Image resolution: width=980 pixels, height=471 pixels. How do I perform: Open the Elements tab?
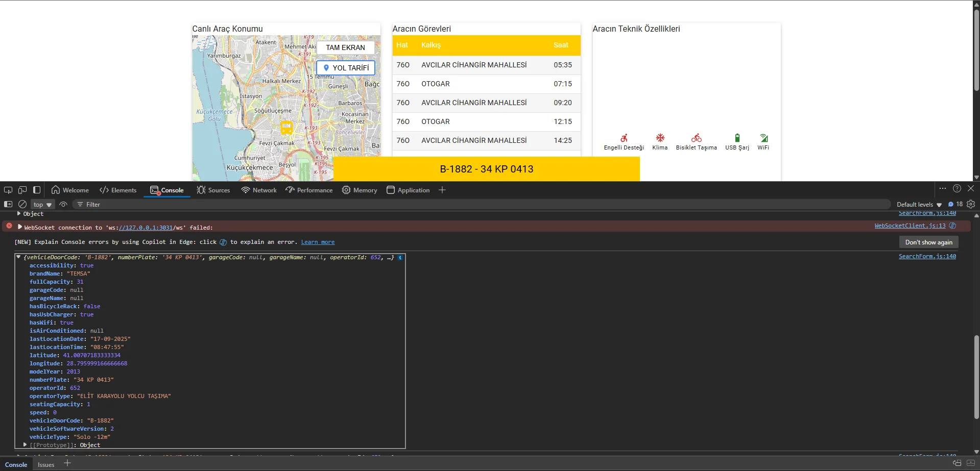[x=118, y=190]
